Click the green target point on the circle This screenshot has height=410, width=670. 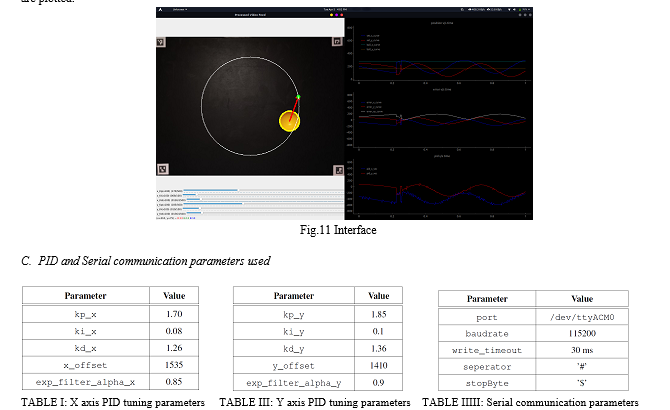(x=298, y=97)
